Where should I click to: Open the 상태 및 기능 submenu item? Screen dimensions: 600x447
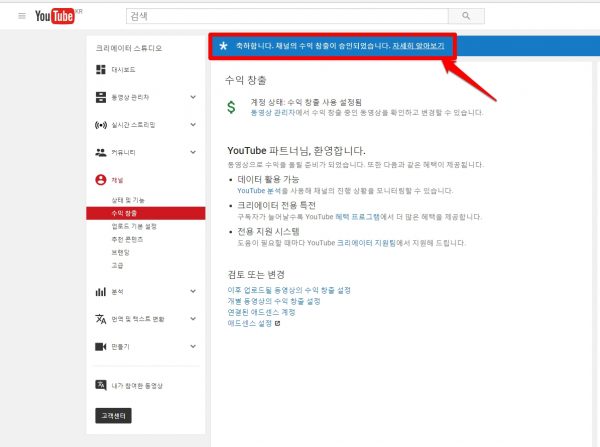point(128,200)
